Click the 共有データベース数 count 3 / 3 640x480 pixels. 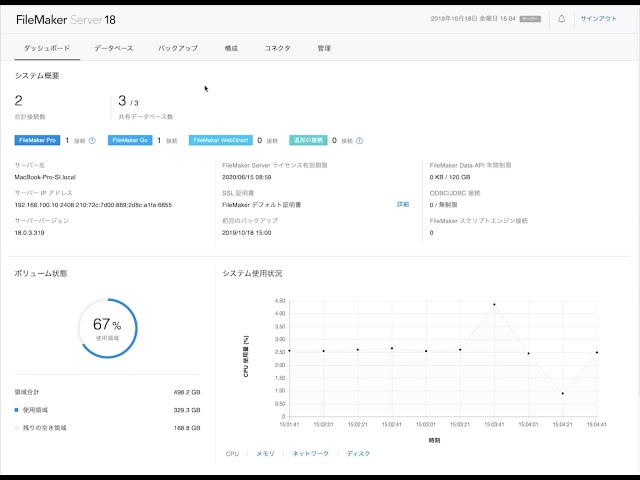pos(128,101)
